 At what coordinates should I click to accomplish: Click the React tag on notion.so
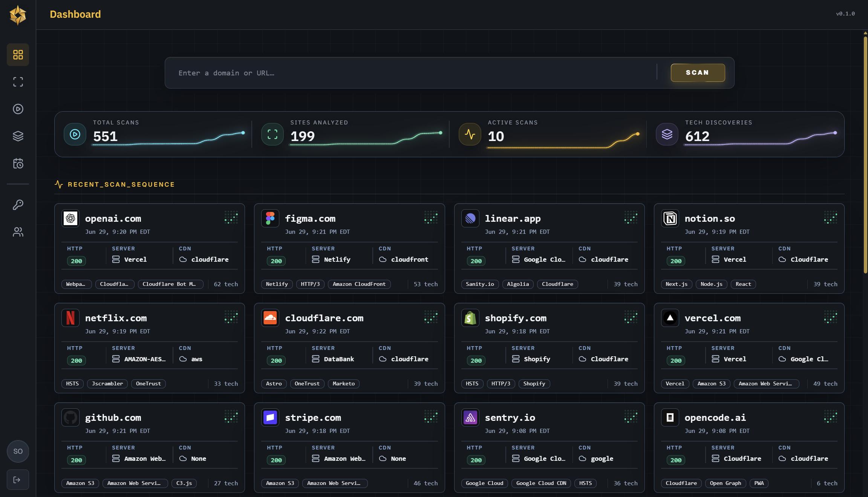pyautogui.click(x=743, y=284)
